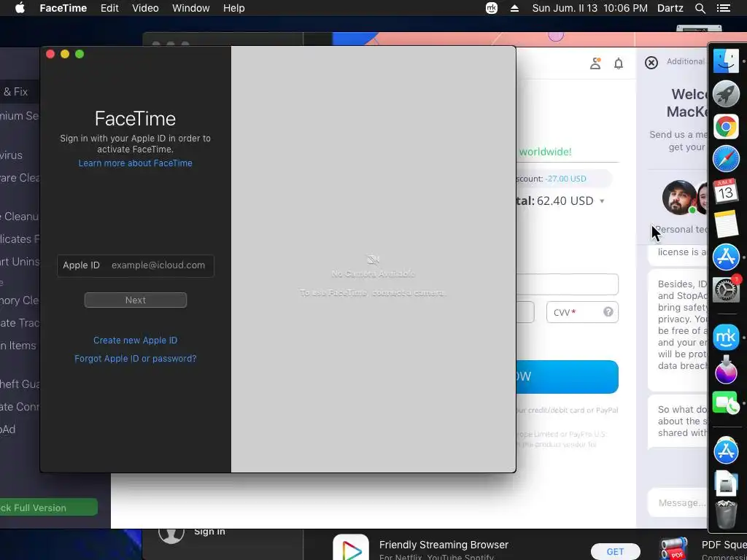This screenshot has width=747, height=560.
Task: Click the Apple ID input field
Action: pyautogui.click(x=136, y=265)
